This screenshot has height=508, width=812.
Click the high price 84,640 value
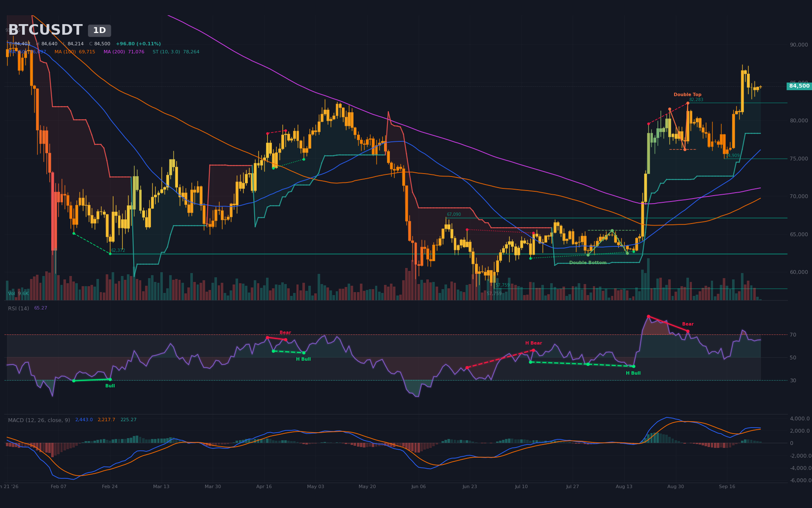click(49, 44)
